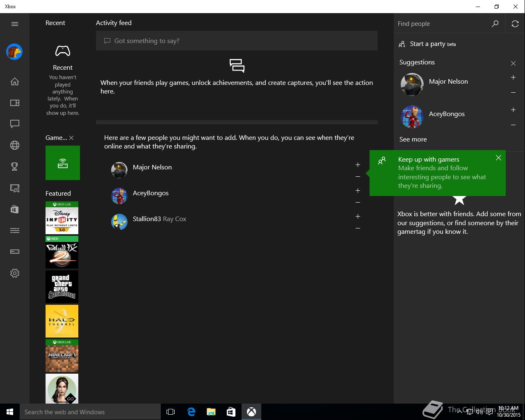This screenshot has height=420, width=525.
Task: Go to Home in sidebar
Action: pyautogui.click(x=15, y=81)
